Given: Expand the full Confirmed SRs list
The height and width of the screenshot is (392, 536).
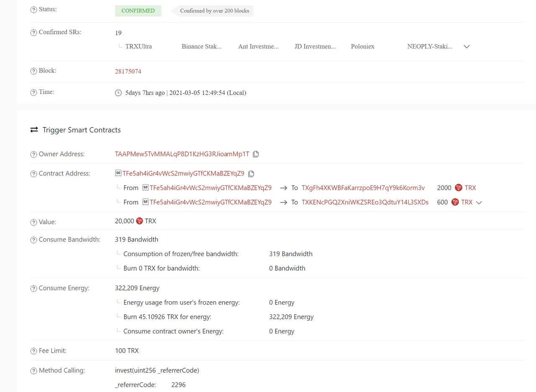Looking at the screenshot, I should tap(466, 47).
